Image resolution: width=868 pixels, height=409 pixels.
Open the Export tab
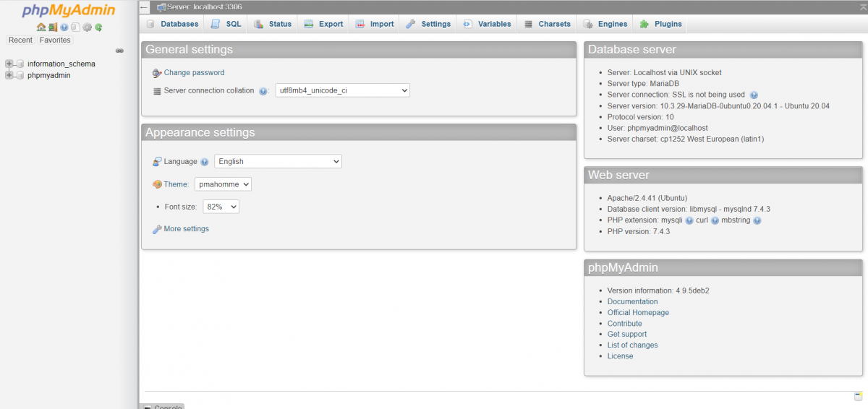(x=323, y=24)
